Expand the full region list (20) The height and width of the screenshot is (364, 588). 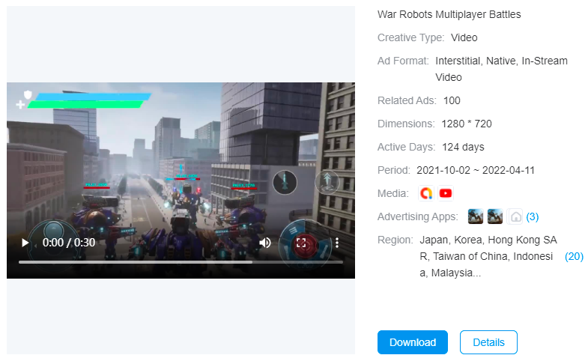coord(574,256)
